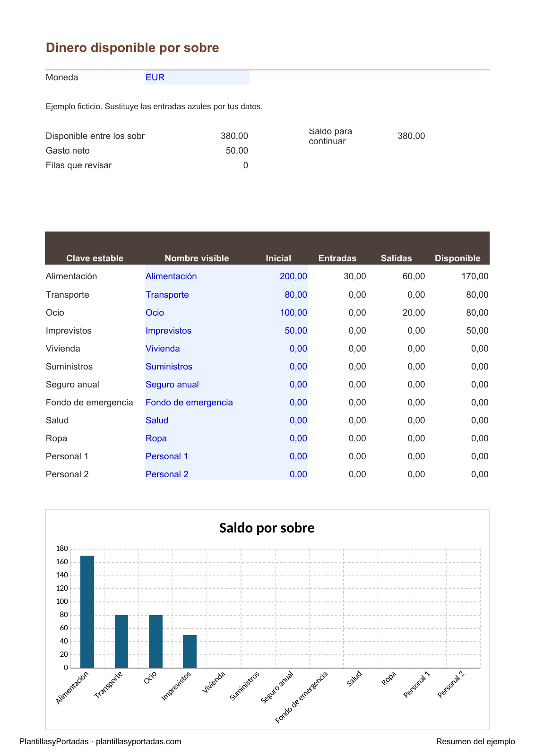The width and height of the screenshot is (535, 756).
Task: Select the EUR currency input cell
Action: pos(197,77)
